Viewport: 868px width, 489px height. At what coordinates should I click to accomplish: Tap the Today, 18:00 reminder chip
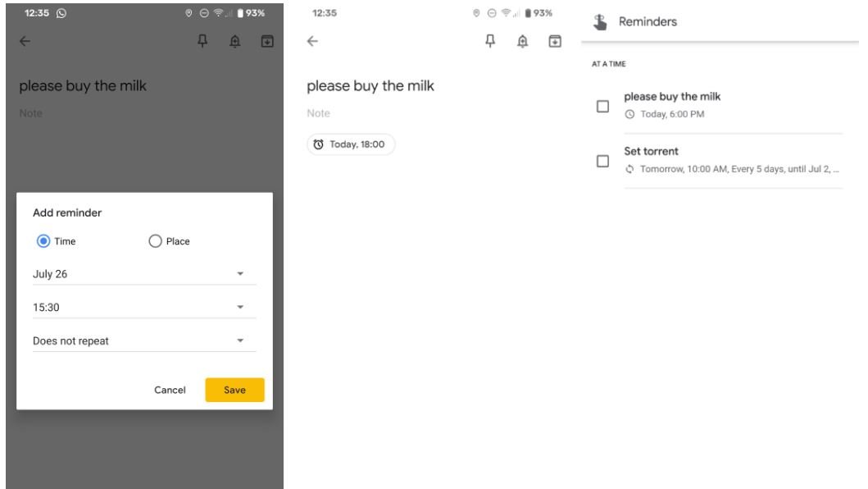tap(351, 144)
